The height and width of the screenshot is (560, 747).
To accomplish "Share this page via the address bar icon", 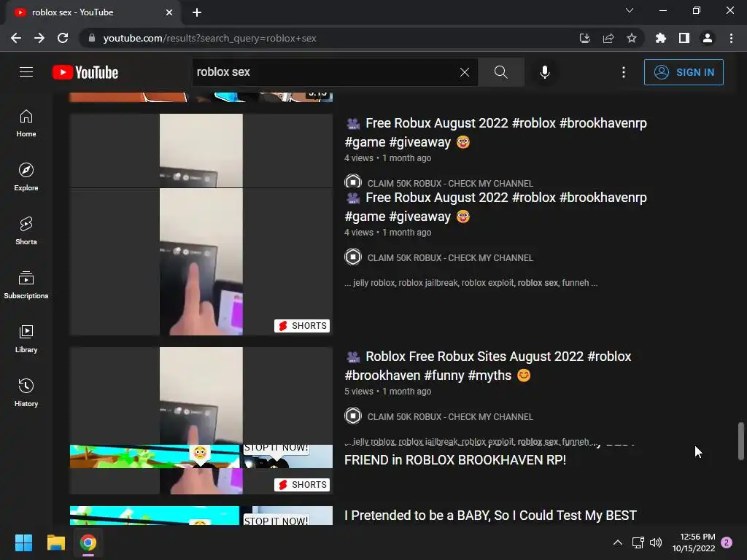I will (608, 38).
